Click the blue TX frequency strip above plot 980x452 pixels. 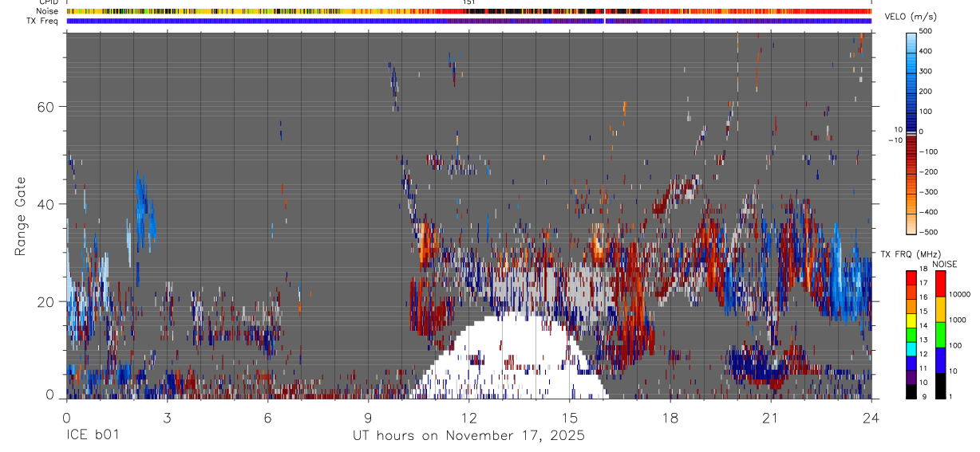tap(468, 21)
